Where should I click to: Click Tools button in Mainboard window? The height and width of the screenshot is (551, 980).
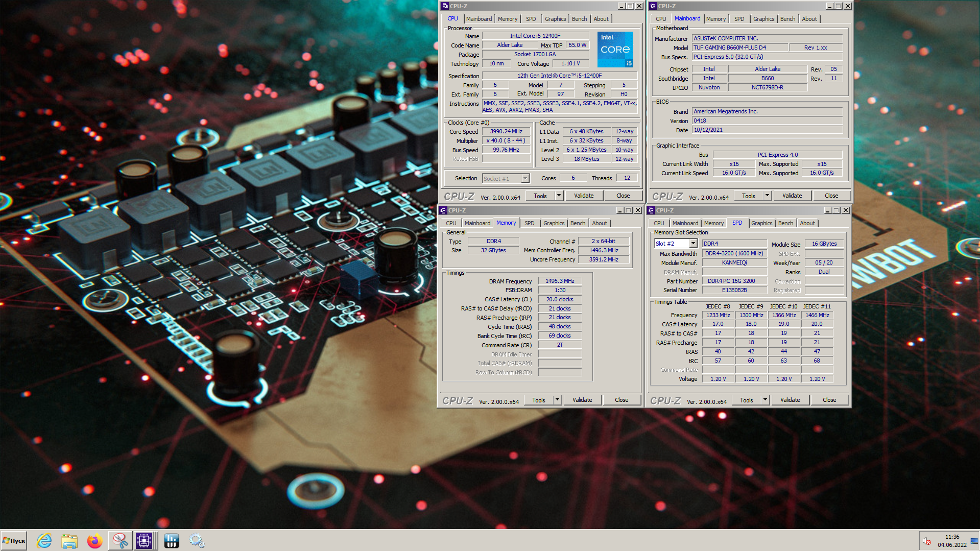click(x=748, y=196)
